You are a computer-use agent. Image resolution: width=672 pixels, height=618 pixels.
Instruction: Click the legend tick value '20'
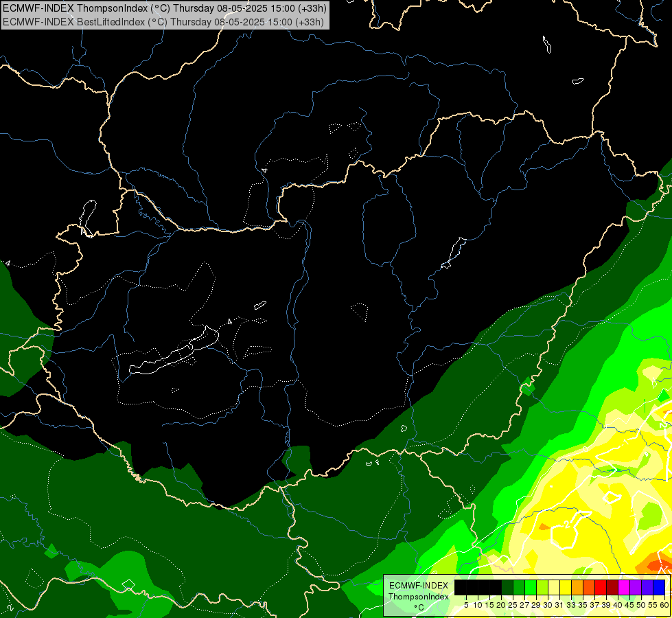[x=501, y=605]
